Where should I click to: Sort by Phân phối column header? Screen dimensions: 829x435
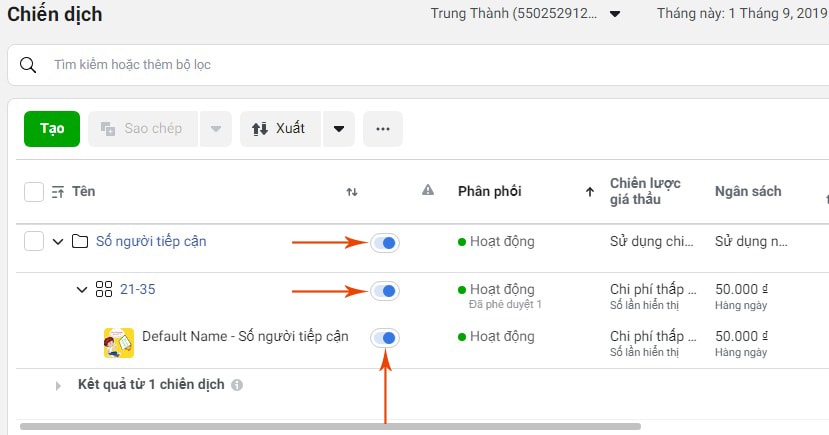click(490, 191)
